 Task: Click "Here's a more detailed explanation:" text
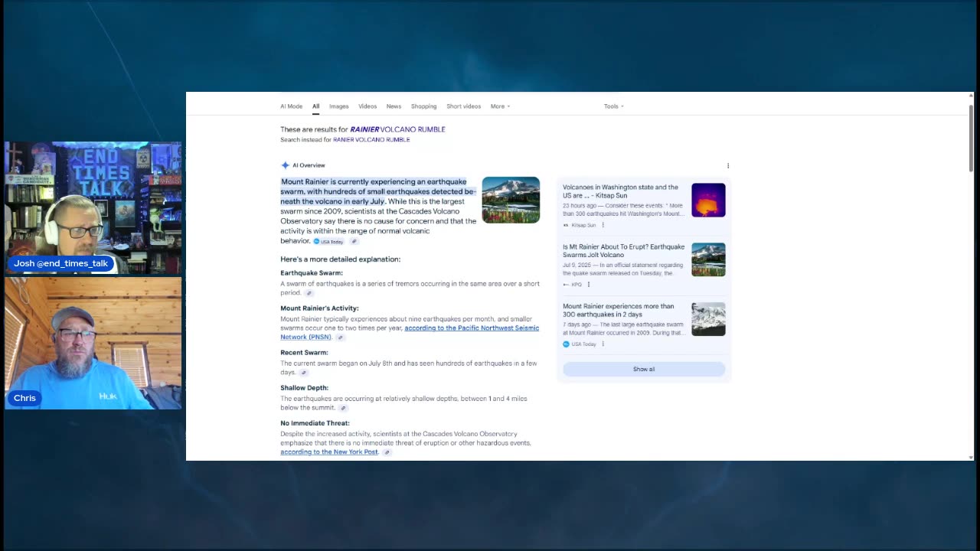point(340,259)
